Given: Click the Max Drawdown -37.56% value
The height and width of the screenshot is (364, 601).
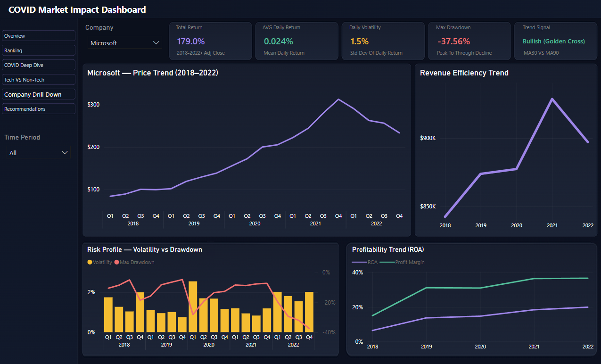Looking at the screenshot, I should coord(453,41).
